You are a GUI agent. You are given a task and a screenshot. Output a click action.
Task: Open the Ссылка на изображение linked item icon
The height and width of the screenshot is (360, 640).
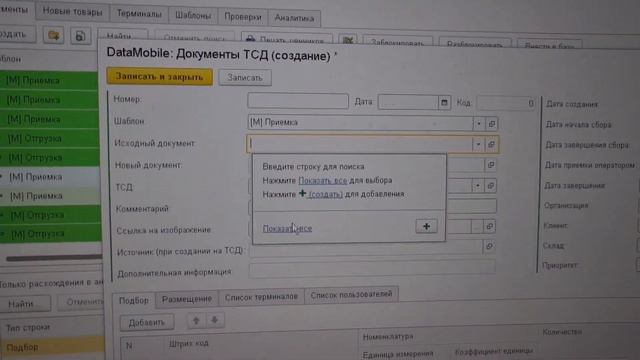pos(489,226)
